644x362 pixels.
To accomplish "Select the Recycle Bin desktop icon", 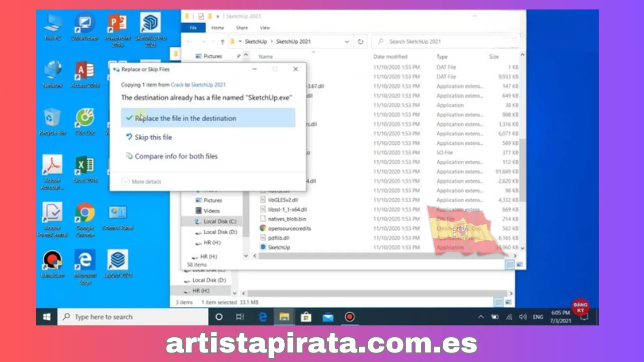I will pos(53,122).
